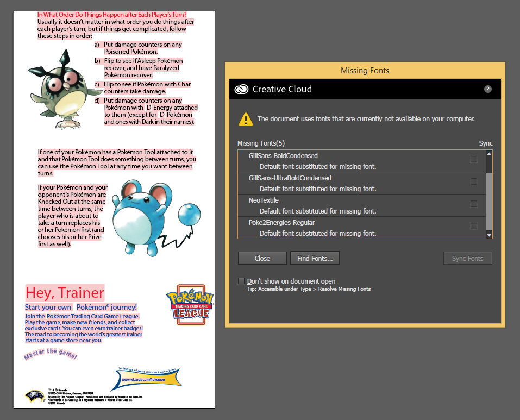
Task: Click the Creative Cloud logo icon
Action: [241, 89]
